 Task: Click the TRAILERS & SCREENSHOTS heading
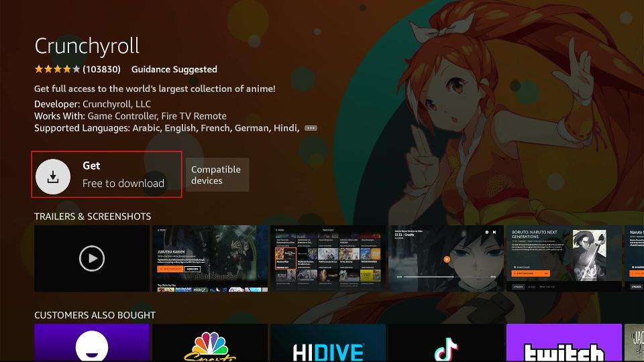point(93,217)
